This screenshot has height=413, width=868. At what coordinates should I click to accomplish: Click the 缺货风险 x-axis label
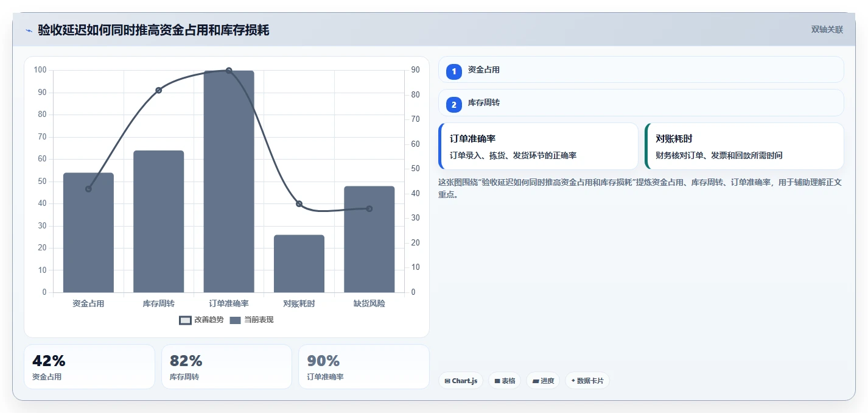(x=369, y=303)
